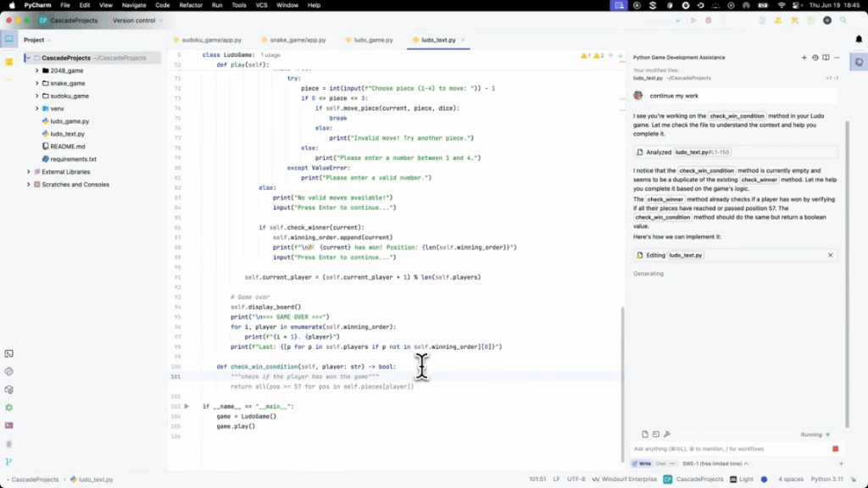Open the Notifications bell icon
The width and height of the screenshot is (868, 488).
859,39
